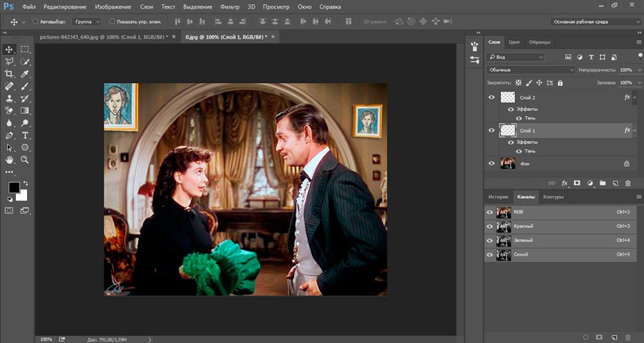Click the trash icon in Layers panel
This screenshot has width=644, height=343.
[x=628, y=183]
